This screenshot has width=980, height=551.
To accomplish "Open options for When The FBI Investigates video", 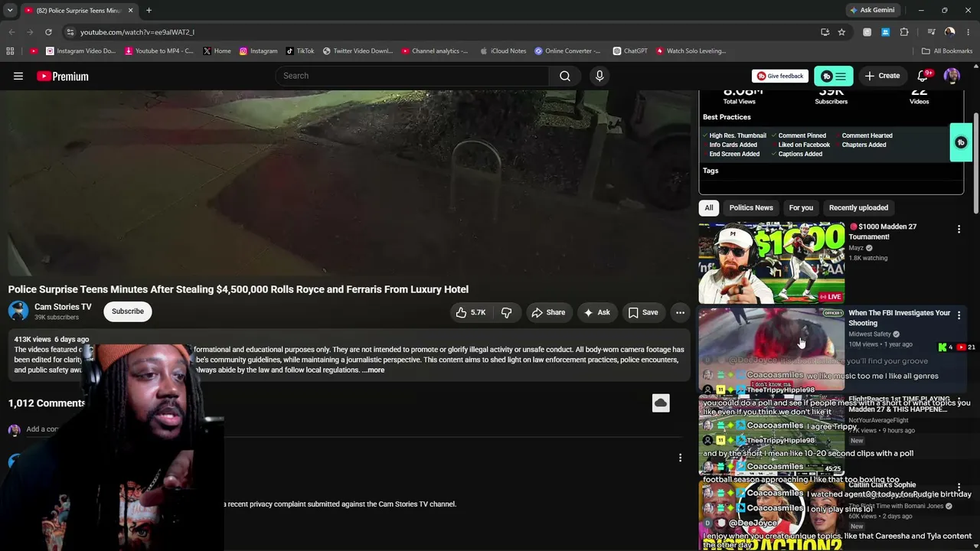I will (959, 315).
